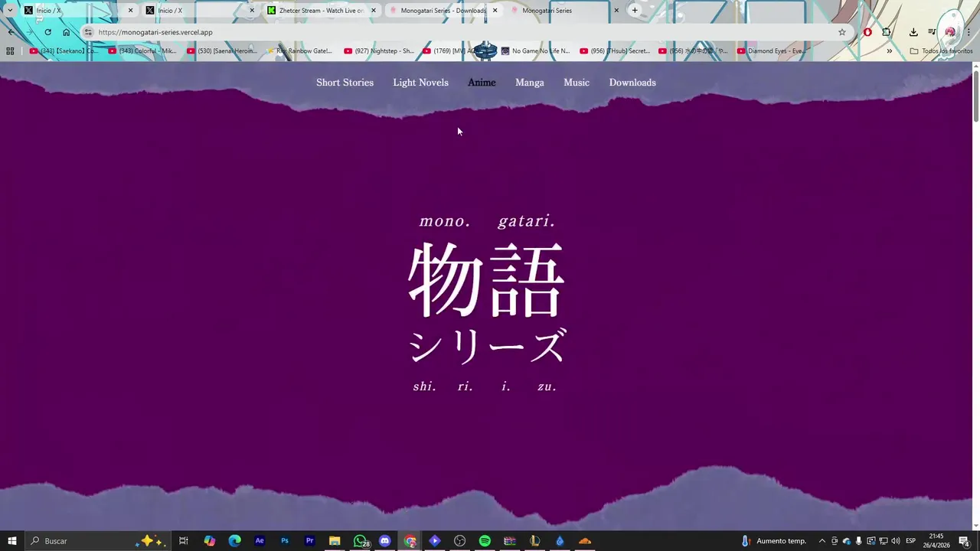The width and height of the screenshot is (980, 551).
Task: Open Microsoft Edge from the taskbar
Action: click(x=234, y=541)
